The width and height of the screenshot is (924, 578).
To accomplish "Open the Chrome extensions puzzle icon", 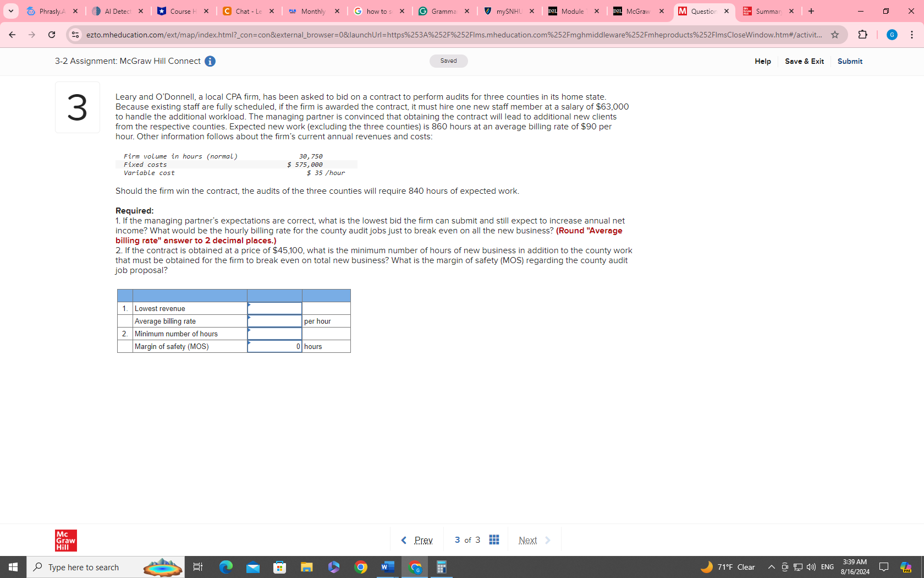I will click(x=862, y=35).
